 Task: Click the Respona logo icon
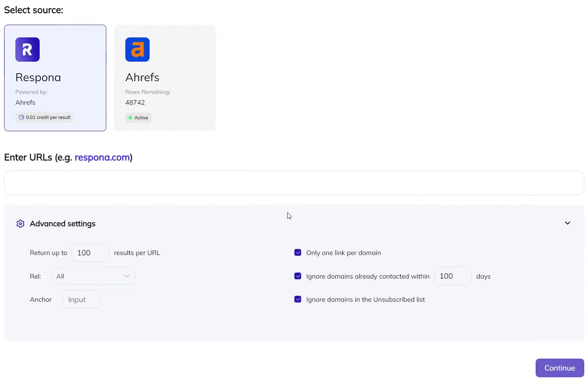point(27,49)
